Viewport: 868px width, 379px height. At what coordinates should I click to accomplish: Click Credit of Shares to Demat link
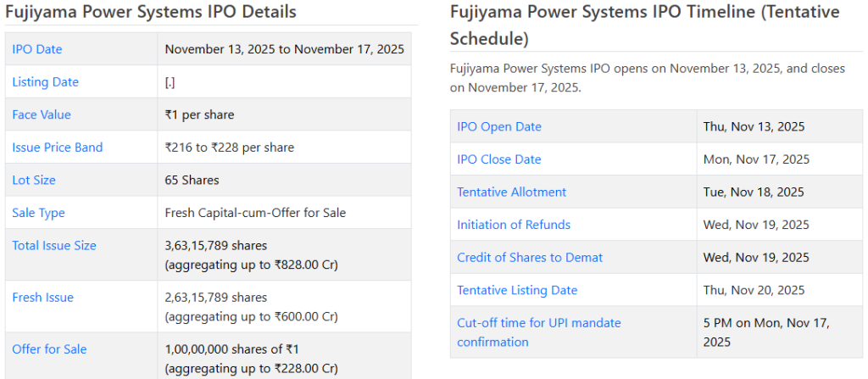pos(531,258)
